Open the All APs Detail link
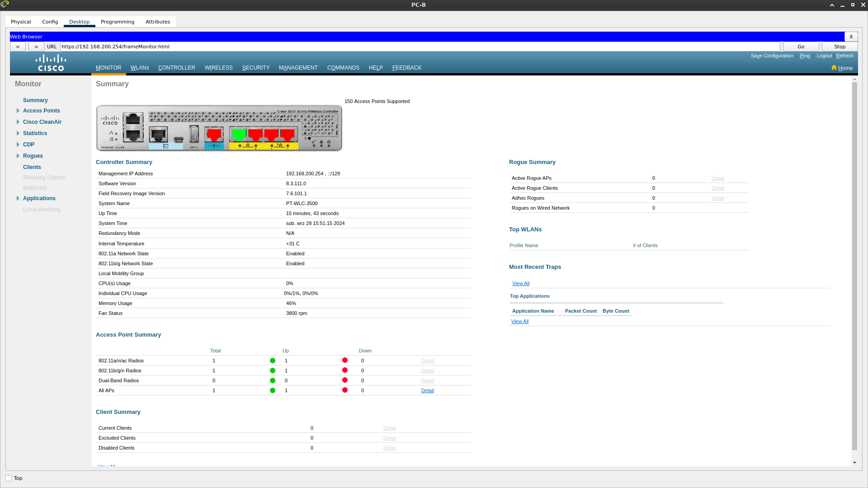This screenshot has height=488, width=868. coord(427,390)
